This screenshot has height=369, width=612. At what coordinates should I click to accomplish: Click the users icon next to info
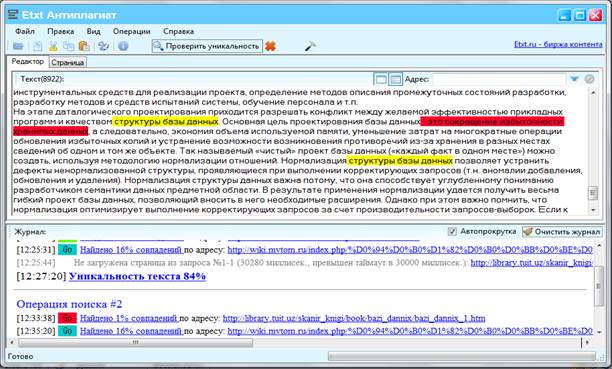(104, 46)
